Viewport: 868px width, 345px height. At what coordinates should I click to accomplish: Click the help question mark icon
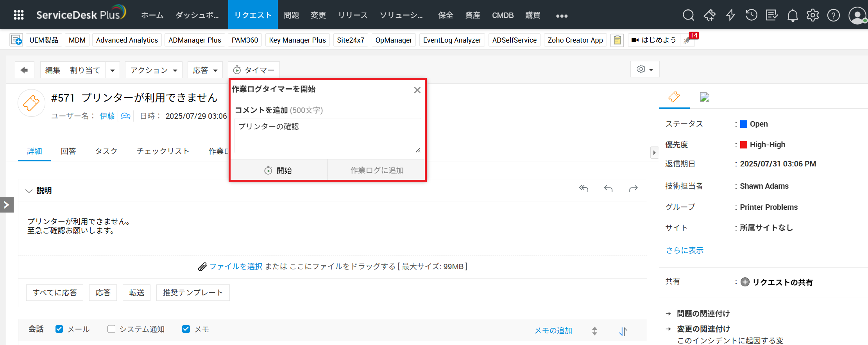pyautogui.click(x=833, y=15)
